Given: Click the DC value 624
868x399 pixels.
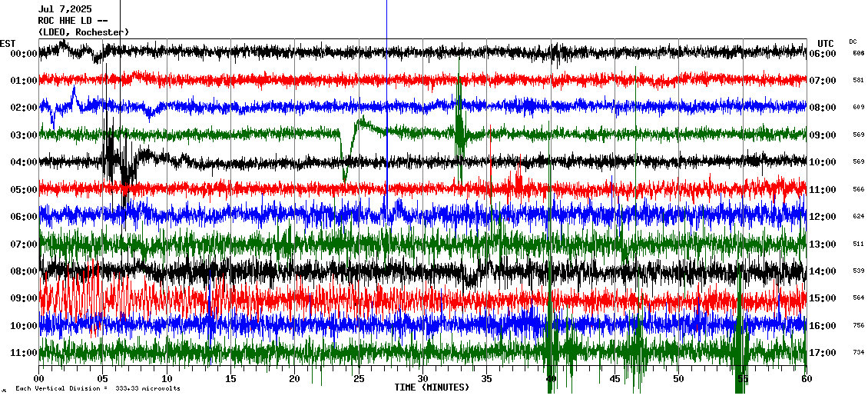Looking at the screenshot, I should [858, 217].
